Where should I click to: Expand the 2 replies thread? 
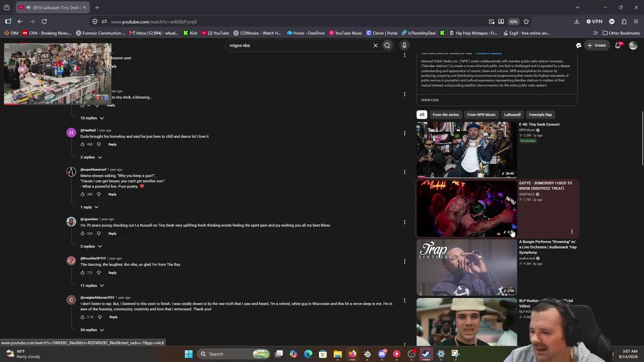(91, 157)
